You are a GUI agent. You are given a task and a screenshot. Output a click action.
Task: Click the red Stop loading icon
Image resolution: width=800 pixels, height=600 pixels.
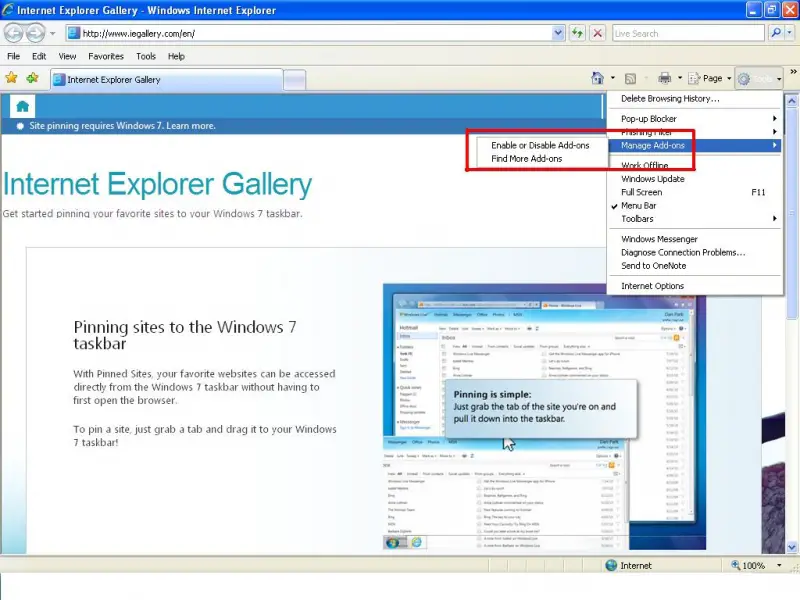(x=597, y=34)
